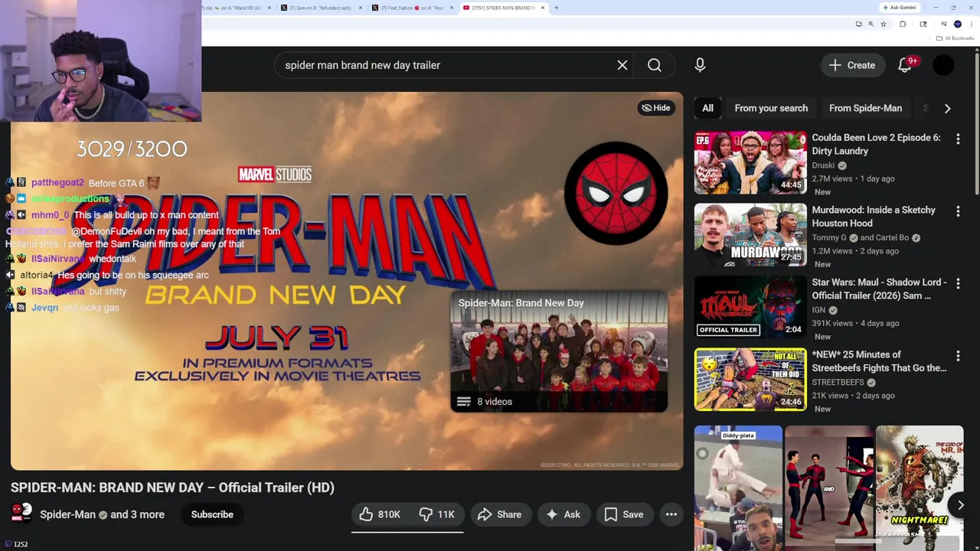Click the video title 'SPIDER-MAN: BRAND NEW DAY – Official Trailer (HD)'
980x551 pixels.
pyautogui.click(x=172, y=487)
